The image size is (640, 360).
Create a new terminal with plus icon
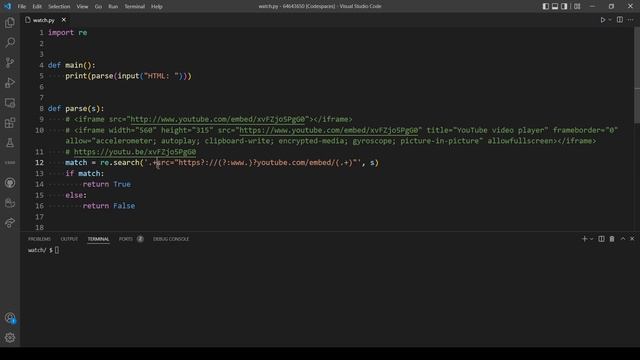click(584, 239)
